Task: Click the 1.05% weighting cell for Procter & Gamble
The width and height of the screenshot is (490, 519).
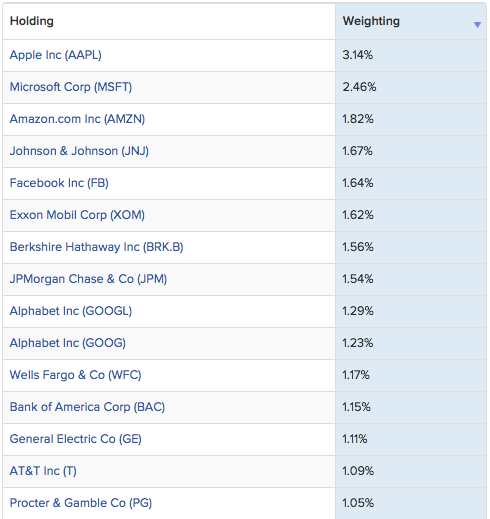Action: 411,503
